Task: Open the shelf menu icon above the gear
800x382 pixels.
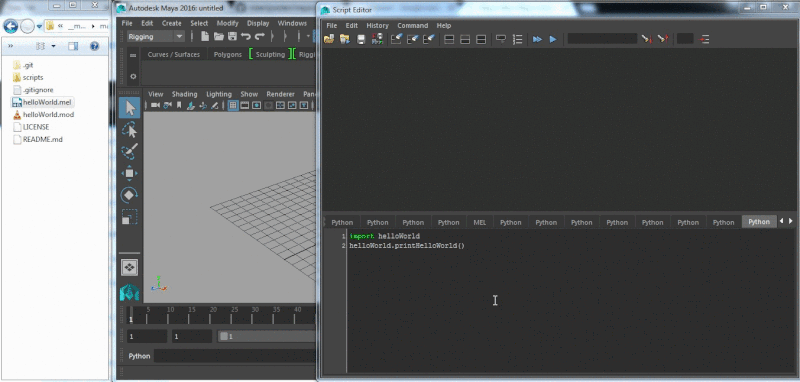Action: [x=133, y=56]
